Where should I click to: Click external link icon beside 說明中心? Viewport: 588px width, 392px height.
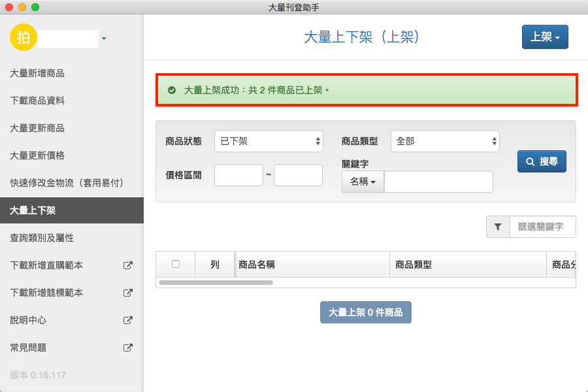click(x=128, y=320)
